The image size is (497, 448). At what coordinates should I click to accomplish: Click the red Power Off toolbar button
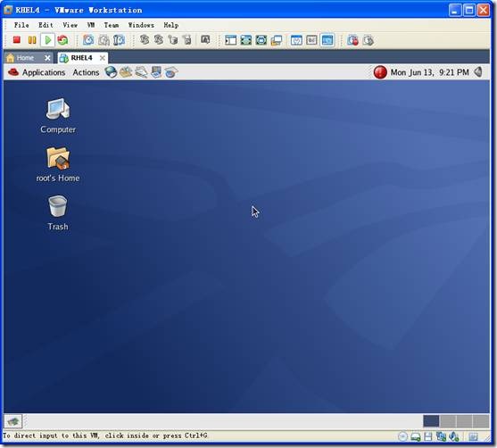(x=16, y=40)
